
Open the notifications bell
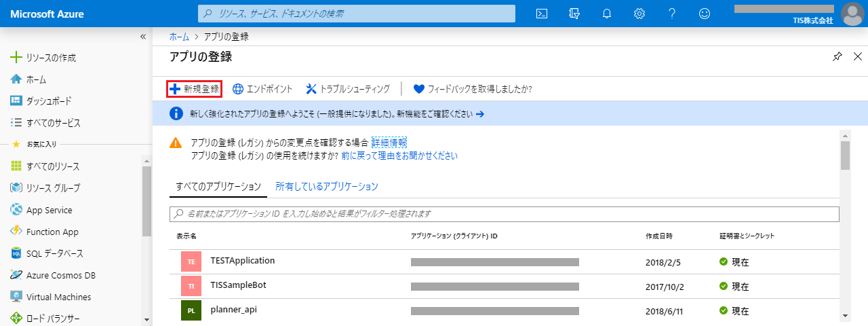click(x=607, y=14)
